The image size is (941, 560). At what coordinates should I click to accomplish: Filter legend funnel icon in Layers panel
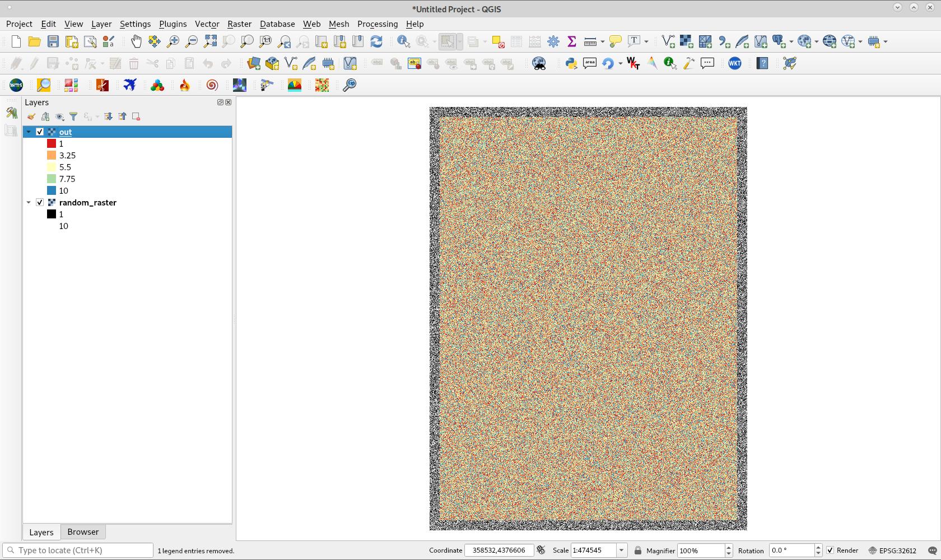click(73, 116)
